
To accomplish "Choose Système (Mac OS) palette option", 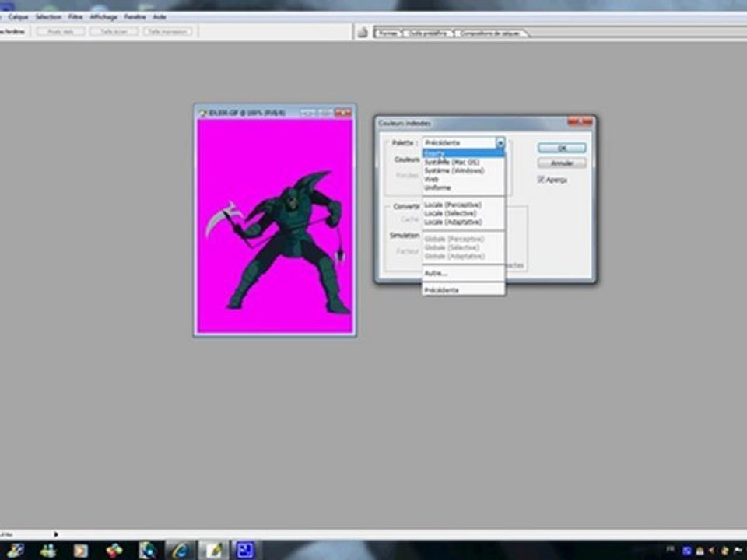I will coord(463,162).
